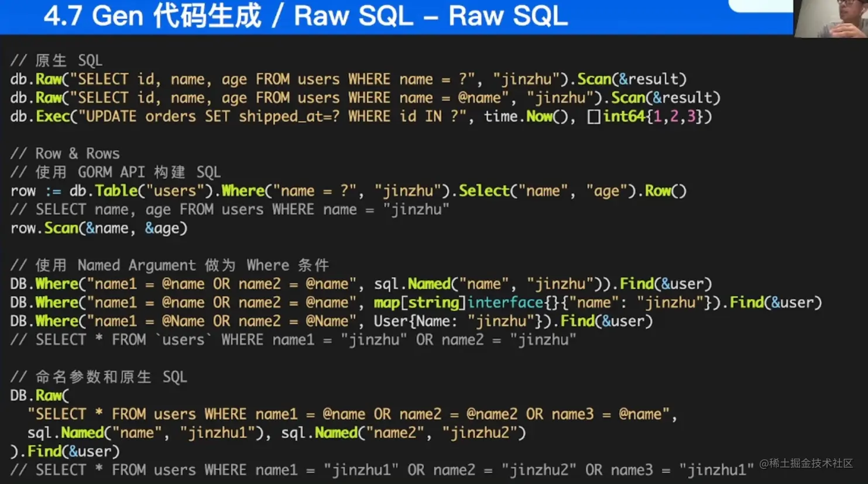Click the 'Row()' method call
Image resolution: width=868 pixels, height=484 pixels.
tap(665, 191)
